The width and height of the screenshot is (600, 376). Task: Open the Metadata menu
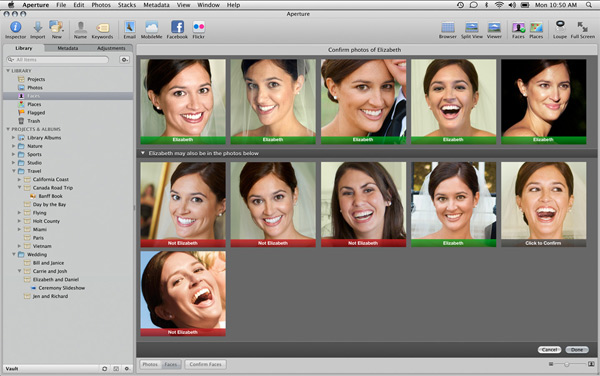[x=156, y=5]
